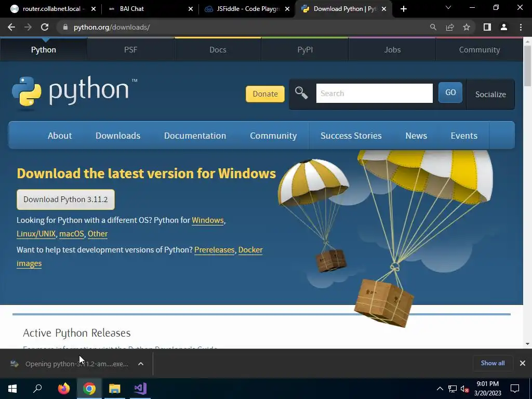This screenshot has height=399, width=532.
Task: Open the Documentation navigation menu
Action: pos(195,136)
